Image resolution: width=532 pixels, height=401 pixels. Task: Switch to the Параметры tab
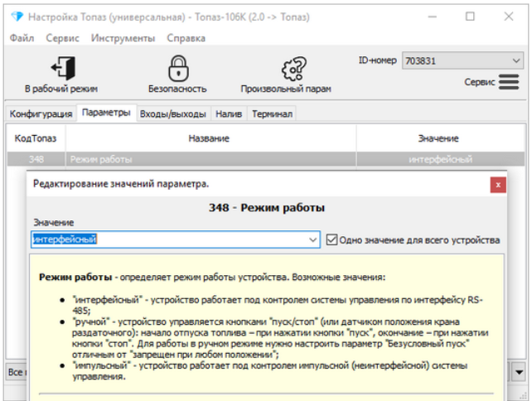(106, 113)
